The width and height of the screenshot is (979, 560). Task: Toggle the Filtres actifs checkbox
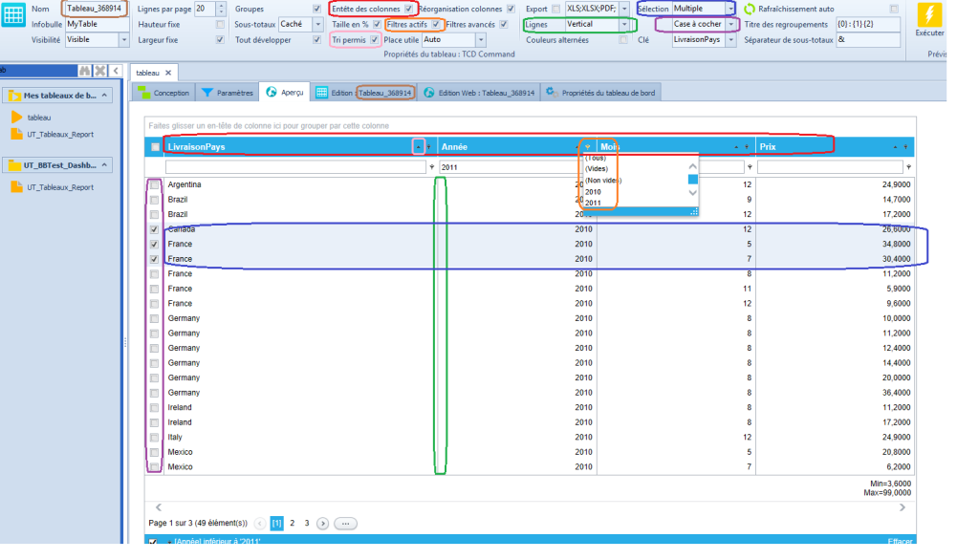coord(436,24)
